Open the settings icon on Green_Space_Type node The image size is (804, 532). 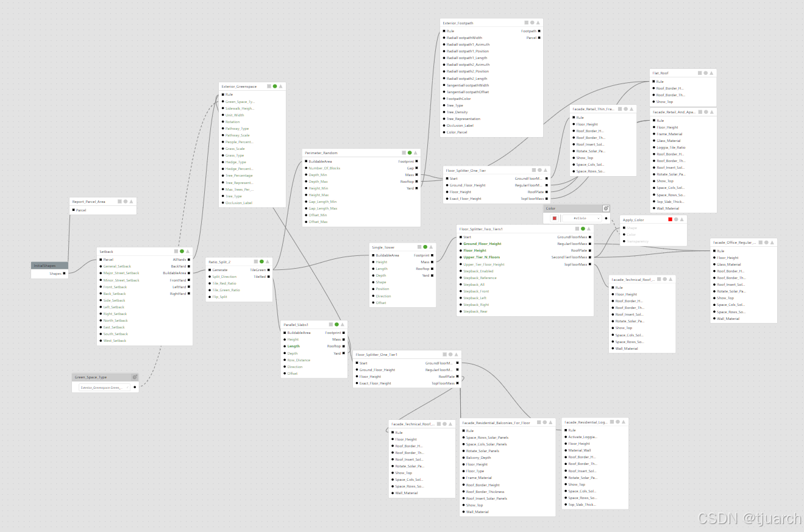tap(135, 377)
